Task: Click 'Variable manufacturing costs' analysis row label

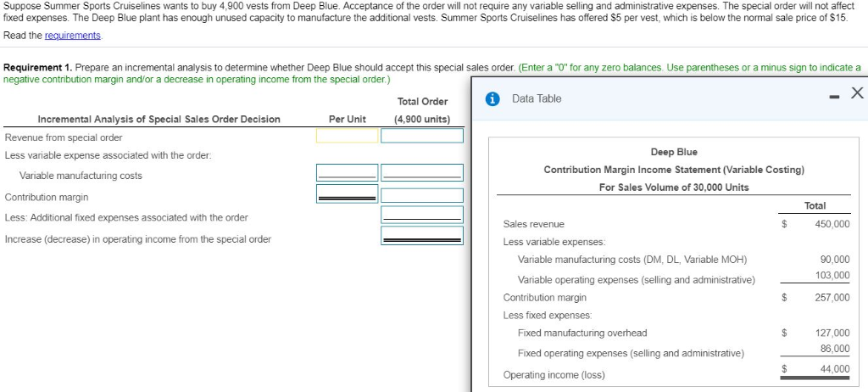Action: 81,176
